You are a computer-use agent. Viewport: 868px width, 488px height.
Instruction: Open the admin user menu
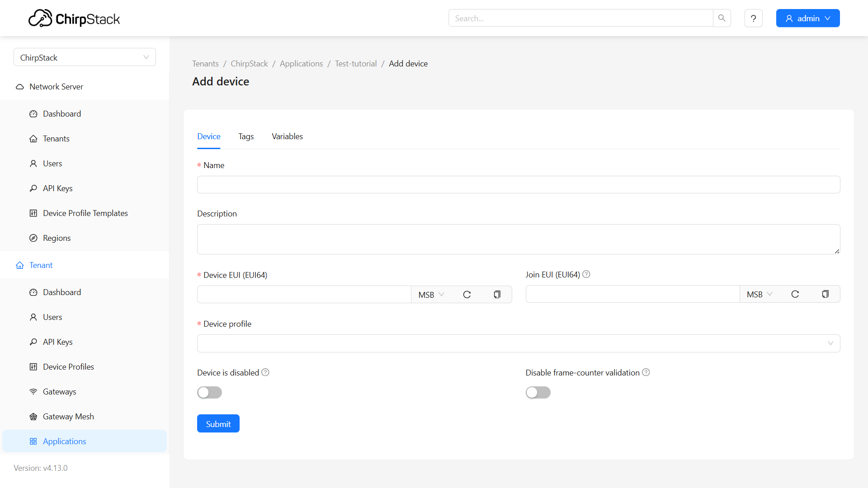point(807,18)
